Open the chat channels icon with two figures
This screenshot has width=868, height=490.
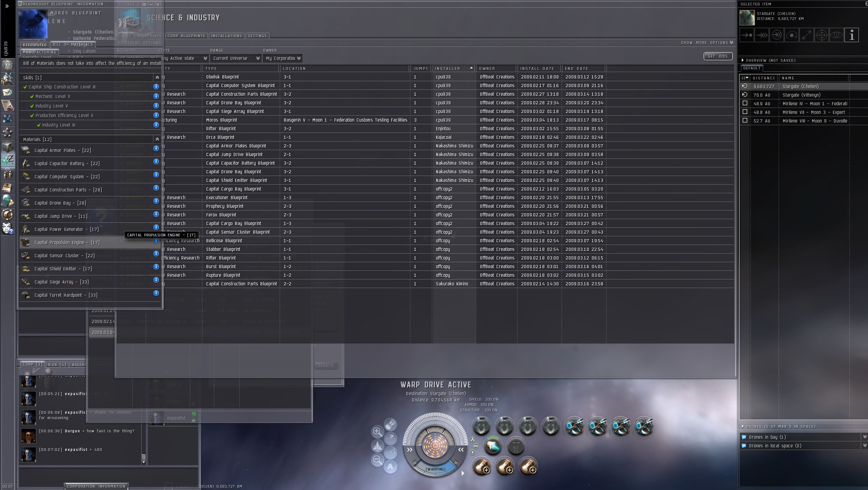click(8, 173)
